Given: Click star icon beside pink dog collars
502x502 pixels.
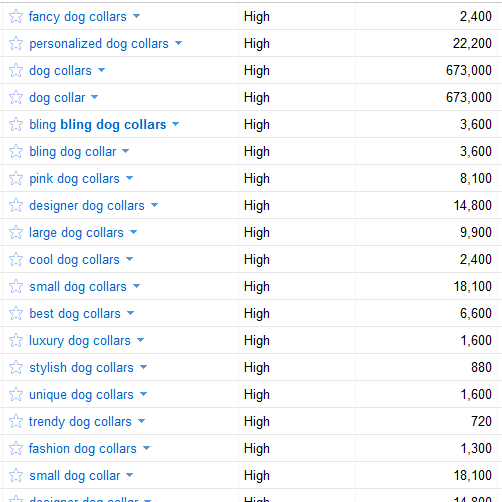Looking at the screenshot, I should click(x=16, y=178).
